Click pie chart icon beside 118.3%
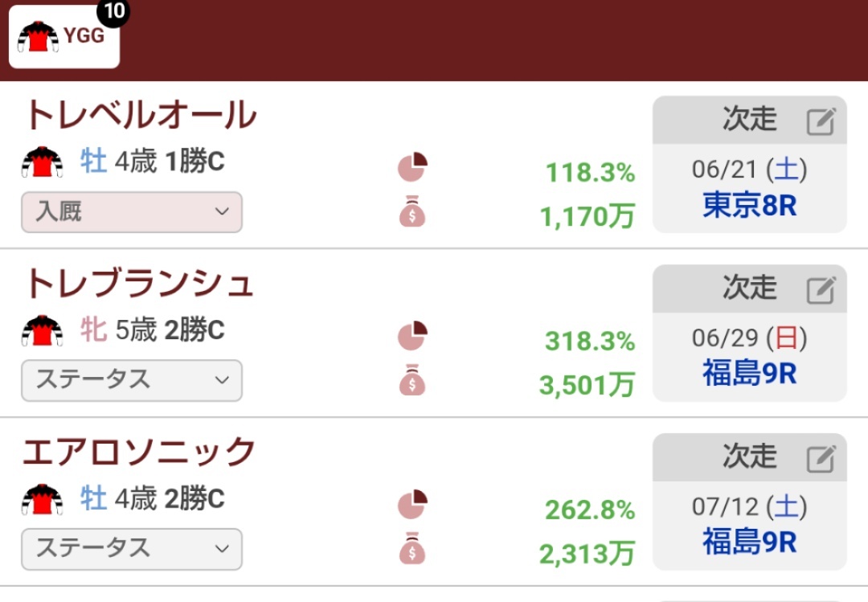 412,167
